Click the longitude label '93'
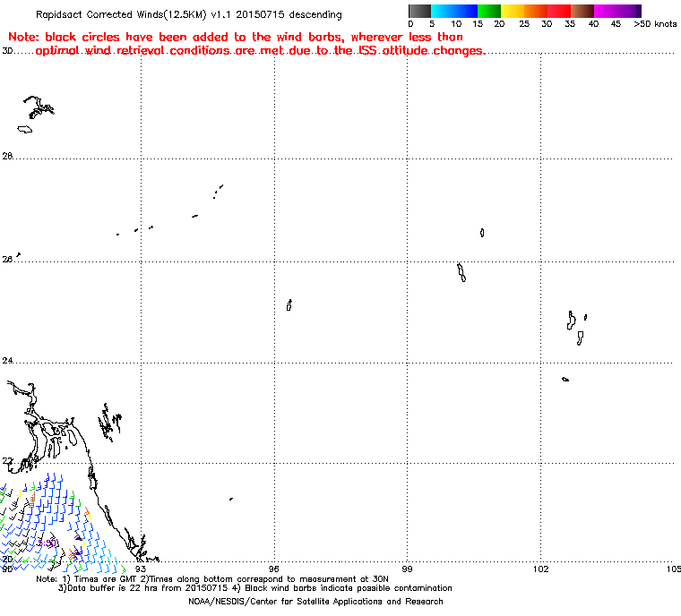This screenshot has height=616, width=681. click(141, 569)
